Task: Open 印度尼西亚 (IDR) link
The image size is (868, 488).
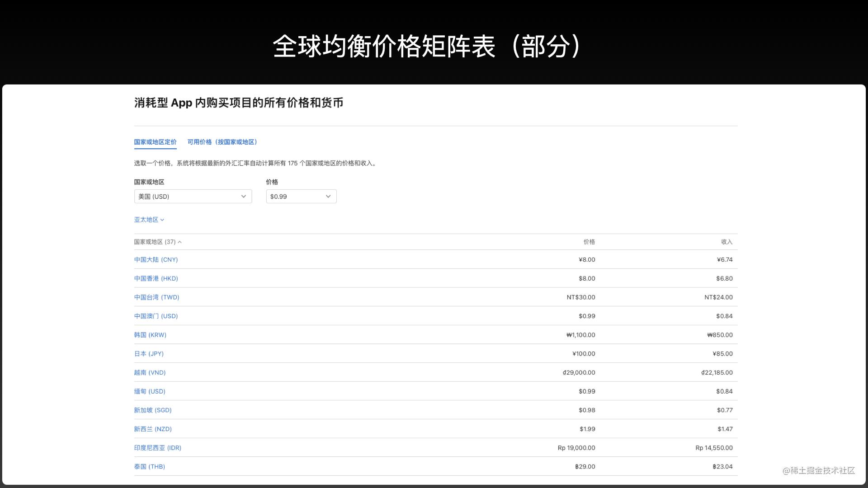Action: (x=157, y=448)
